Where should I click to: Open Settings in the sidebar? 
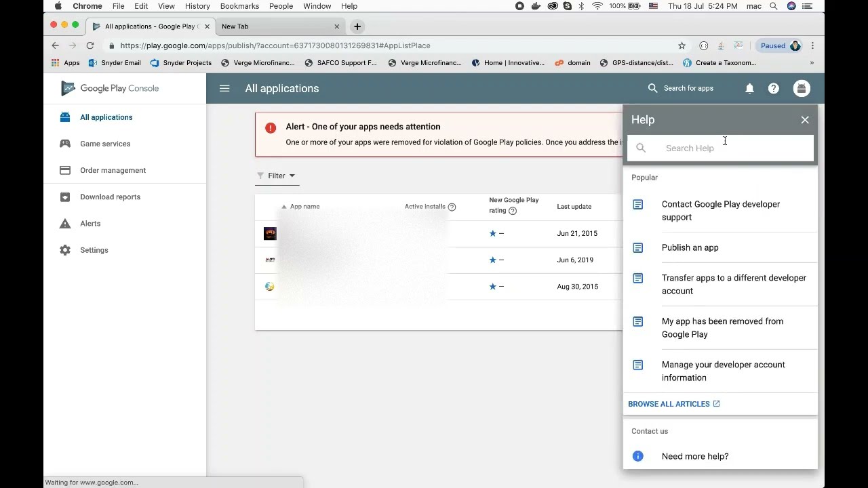(x=94, y=250)
